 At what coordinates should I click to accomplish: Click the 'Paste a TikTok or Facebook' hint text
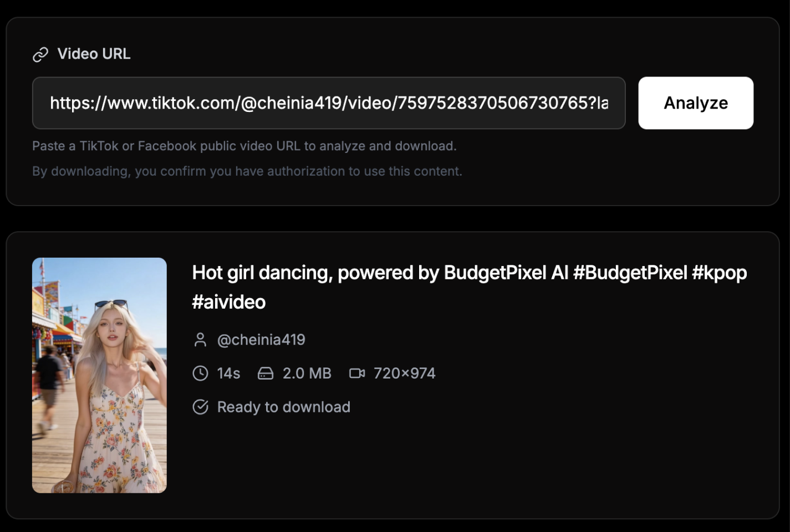point(244,146)
